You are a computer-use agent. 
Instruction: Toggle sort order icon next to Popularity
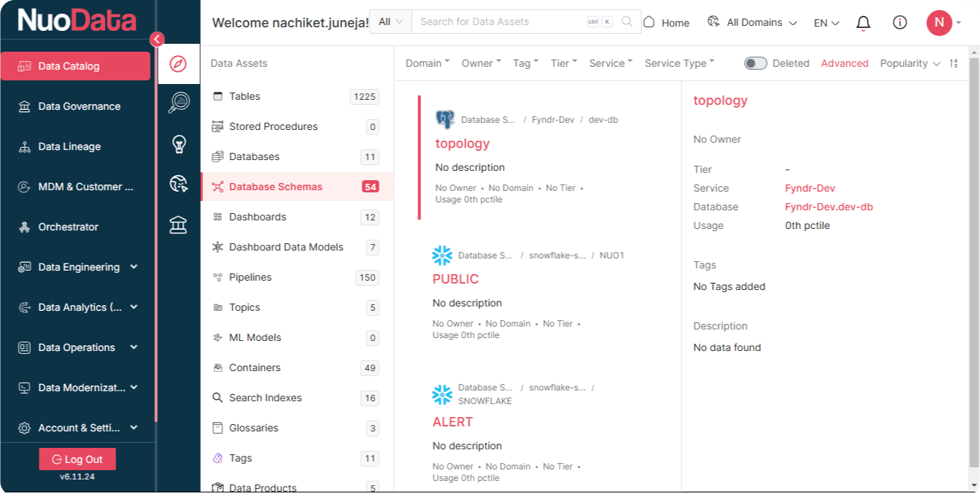click(953, 63)
